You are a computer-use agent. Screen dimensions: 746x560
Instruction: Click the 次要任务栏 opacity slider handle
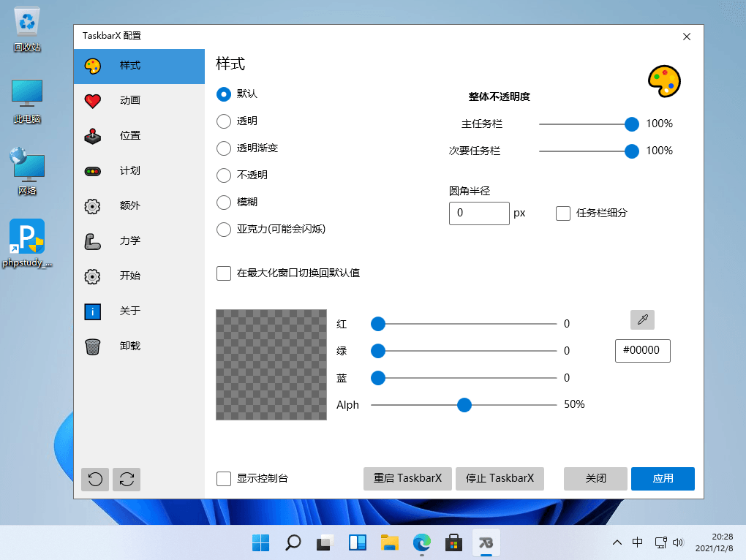tap(631, 151)
